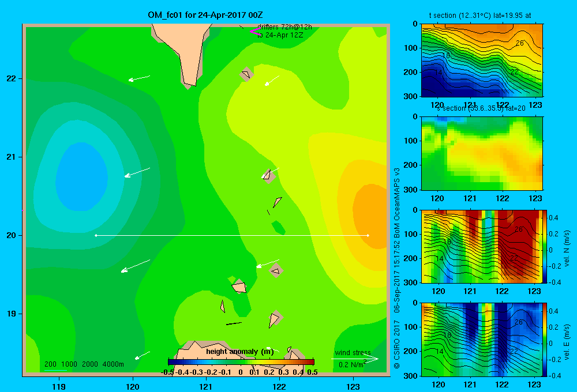Click latitude label '22' on map axis
The image size is (577, 392).
click(12, 78)
